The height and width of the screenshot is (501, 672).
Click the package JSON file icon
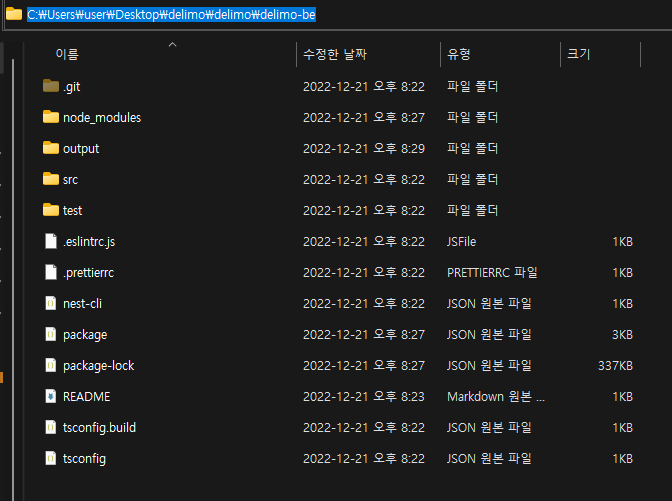51,334
